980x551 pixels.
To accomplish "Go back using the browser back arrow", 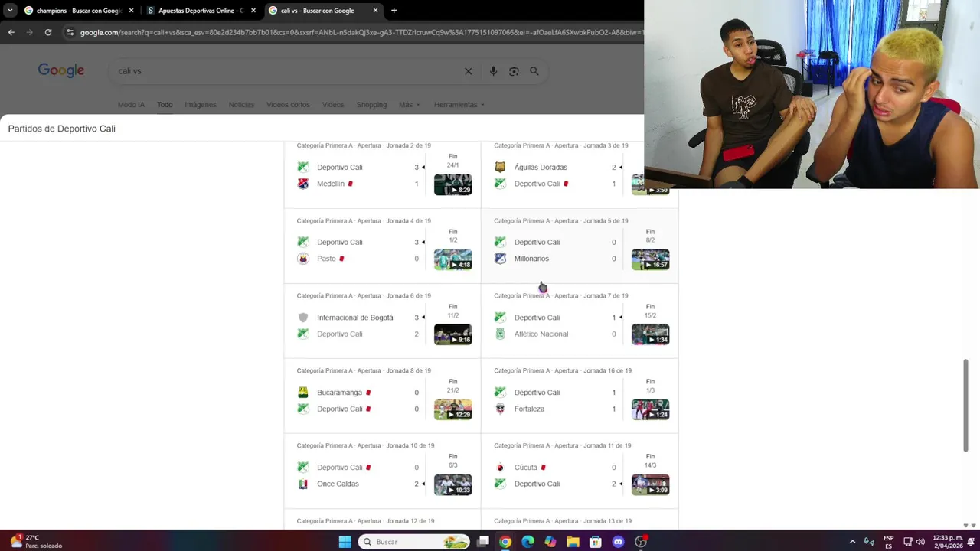I will pyautogui.click(x=11, y=32).
